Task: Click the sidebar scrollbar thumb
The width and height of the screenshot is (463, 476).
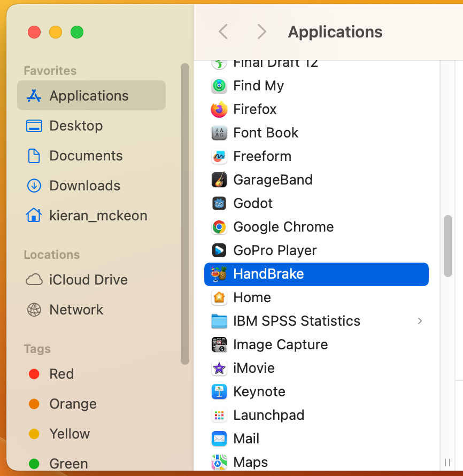Action: 185,214
